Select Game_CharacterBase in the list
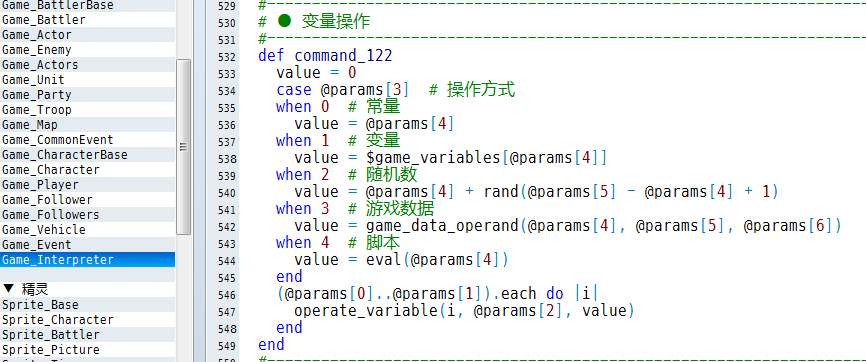 click(87, 155)
